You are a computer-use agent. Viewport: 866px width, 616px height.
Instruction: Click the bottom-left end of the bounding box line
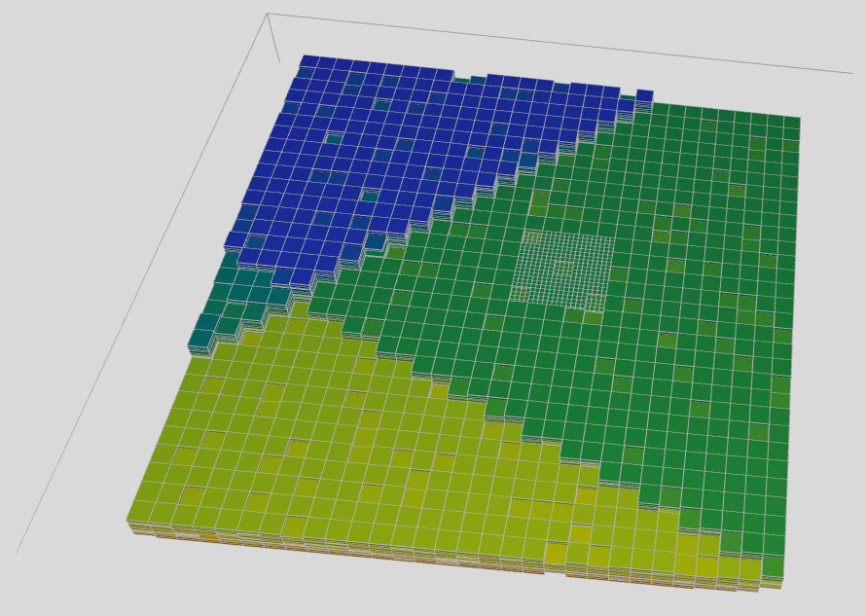18,553
